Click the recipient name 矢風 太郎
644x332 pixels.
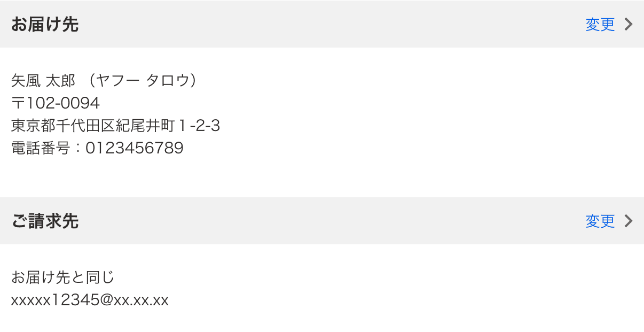43,80
